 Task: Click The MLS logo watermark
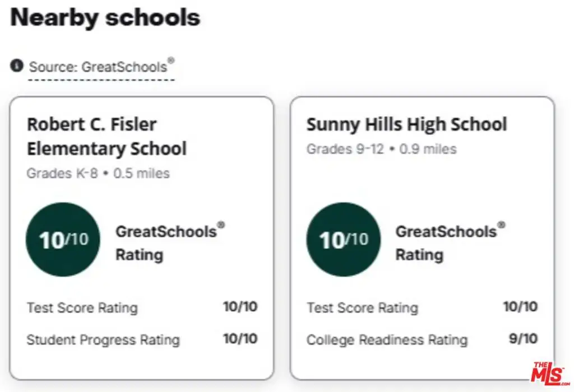(x=550, y=374)
